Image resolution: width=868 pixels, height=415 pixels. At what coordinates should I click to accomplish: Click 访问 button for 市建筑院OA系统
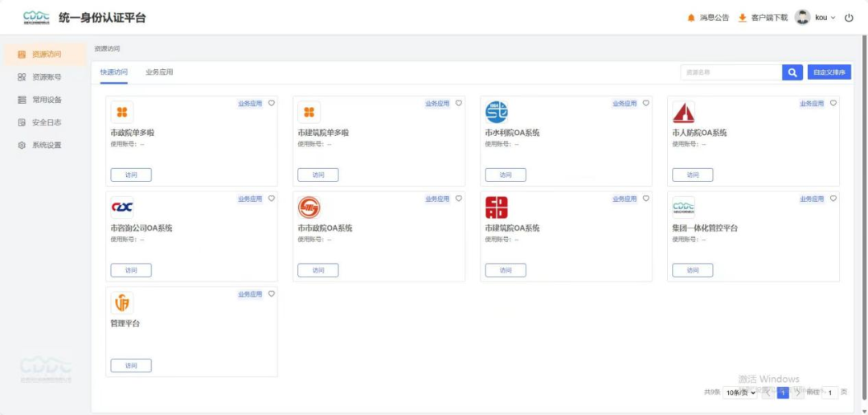click(506, 270)
